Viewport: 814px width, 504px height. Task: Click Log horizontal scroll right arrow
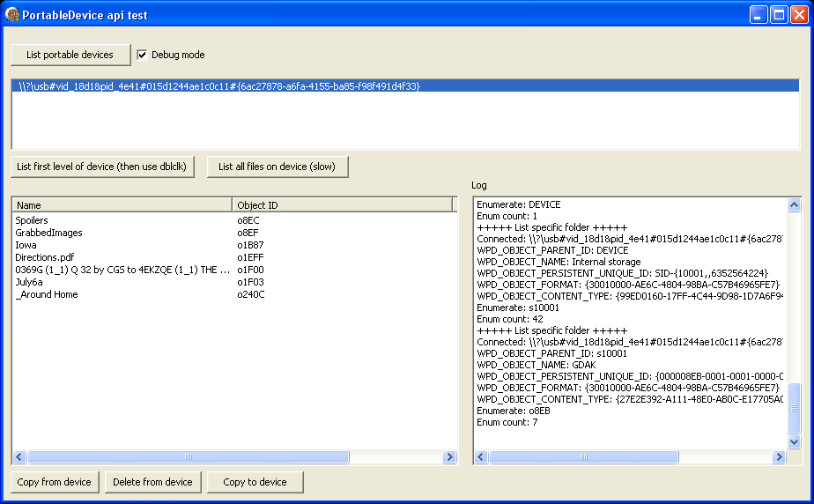click(x=778, y=456)
